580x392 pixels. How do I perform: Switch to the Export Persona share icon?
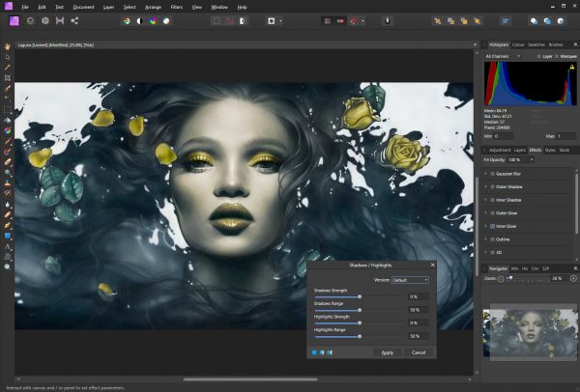pyautogui.click(x=74, y=20)
